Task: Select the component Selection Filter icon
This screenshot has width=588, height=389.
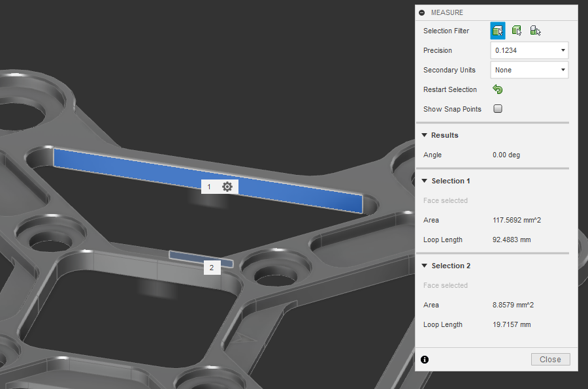Action: (x=535, y=30)
